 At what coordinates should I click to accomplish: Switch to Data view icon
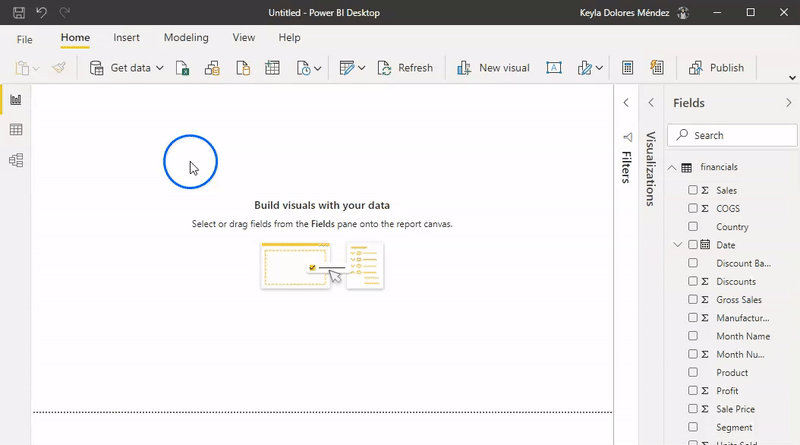click(16, 130)
